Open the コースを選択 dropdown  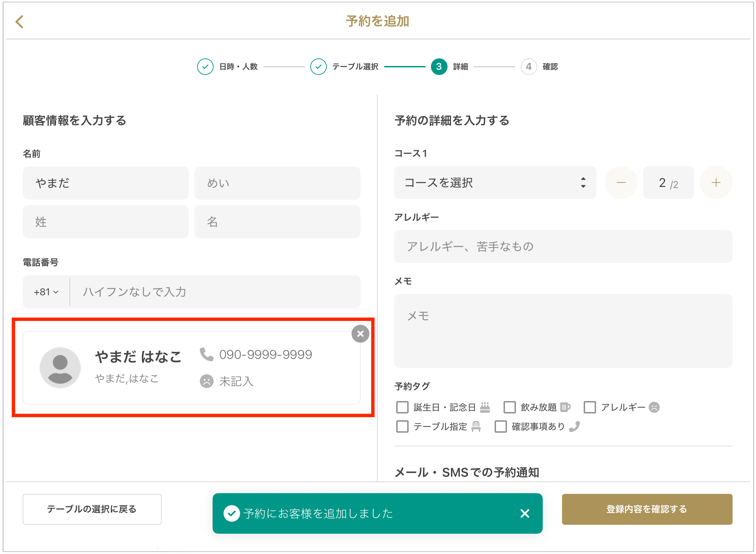[495, 183]
